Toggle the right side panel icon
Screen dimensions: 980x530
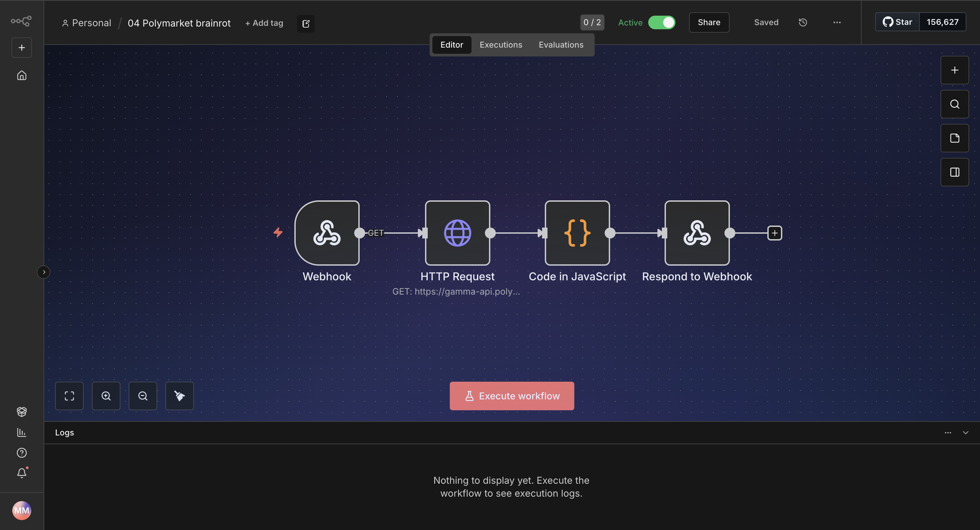click(x=954, y=172)
